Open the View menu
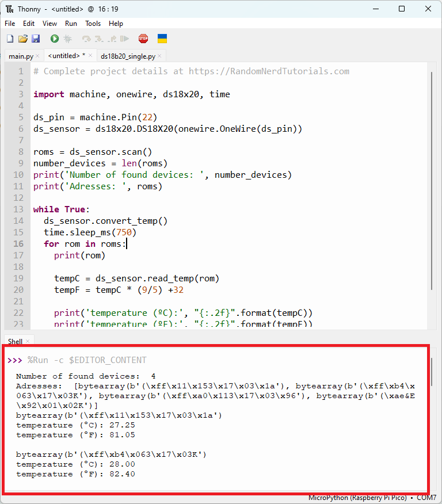This screenshot has width=442, height=504. tap(49, 24)
